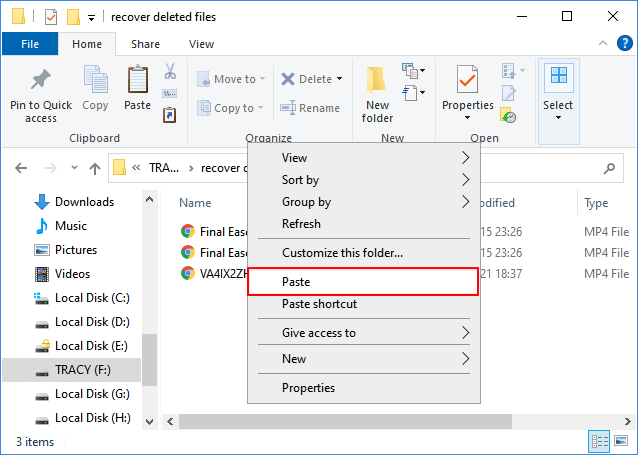638x455 pixels.
Task: Expand the Select dropdown in ribbon
Action: tap(558, 95)
